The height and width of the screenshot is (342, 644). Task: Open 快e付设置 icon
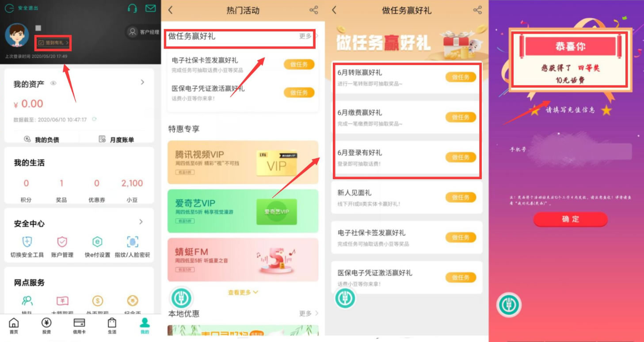pyautogui.click(x=97, y=242)
